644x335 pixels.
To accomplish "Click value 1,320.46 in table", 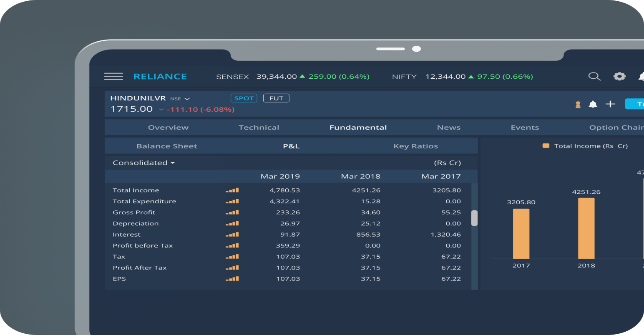I will tap(446, 235).
